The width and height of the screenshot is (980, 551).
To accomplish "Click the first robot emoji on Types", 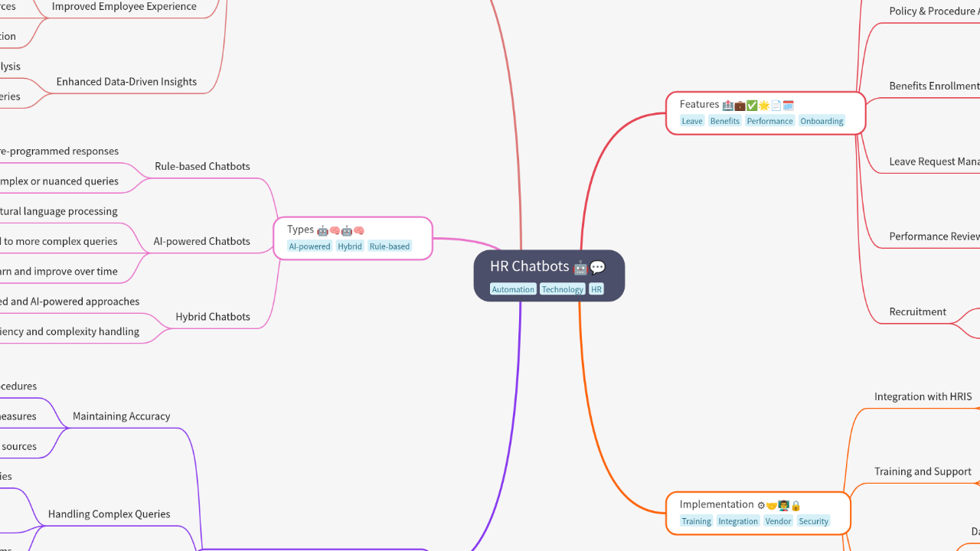I will tap(322, 230).
